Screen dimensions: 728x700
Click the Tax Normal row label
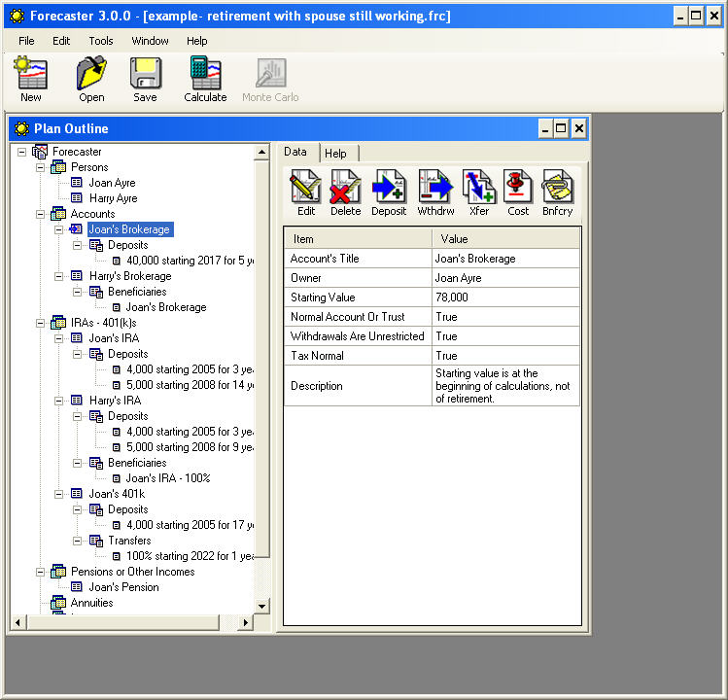(317, 355)
